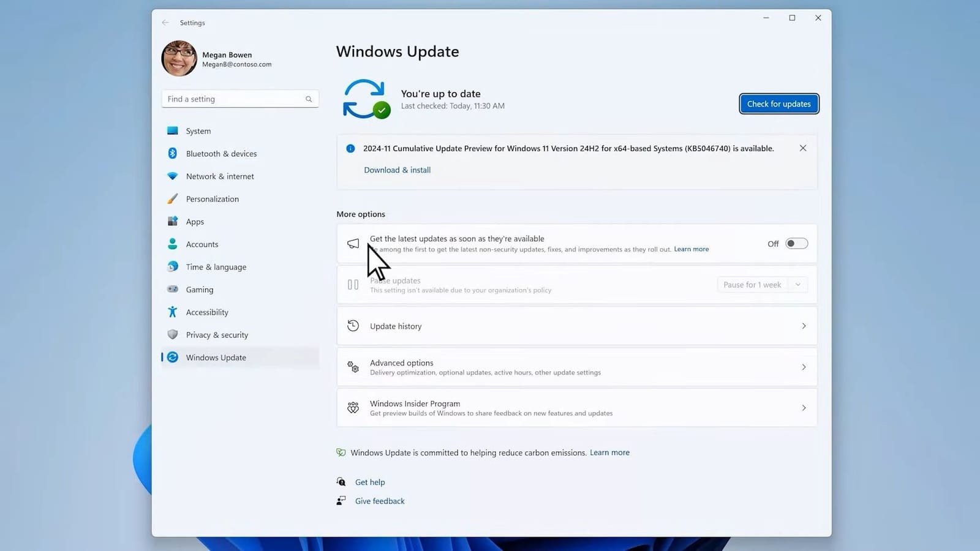Screen dimensions: 980x551
Task: Enable getting the latest updates immediately
Action: [x=796, y=243]
